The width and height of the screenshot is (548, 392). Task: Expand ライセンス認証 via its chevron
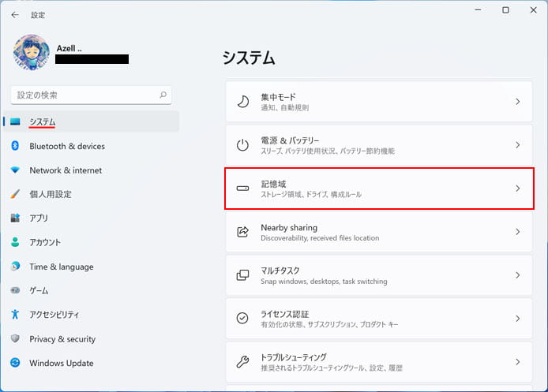coord(517,319)
